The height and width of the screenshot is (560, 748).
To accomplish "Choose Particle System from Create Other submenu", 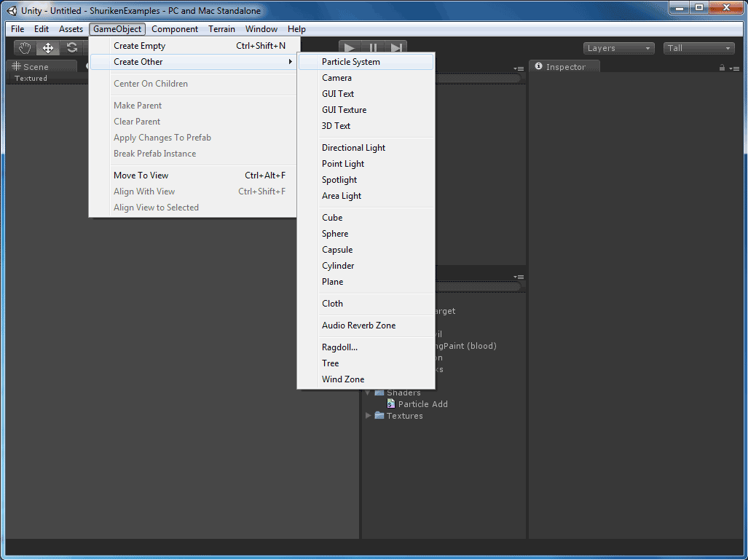I will 351,62.
